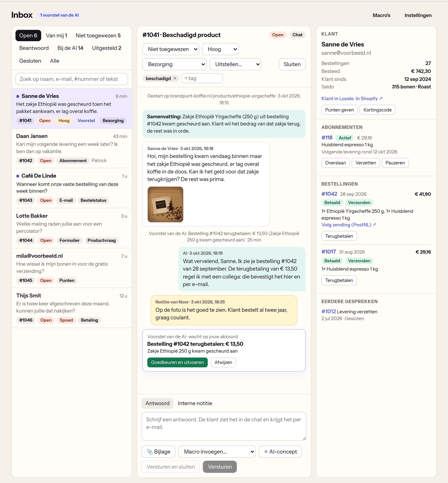The height and width of the screenshot is (483, 448).
Task: Pause subscription with Pauzeren
Action: point(395,163)
